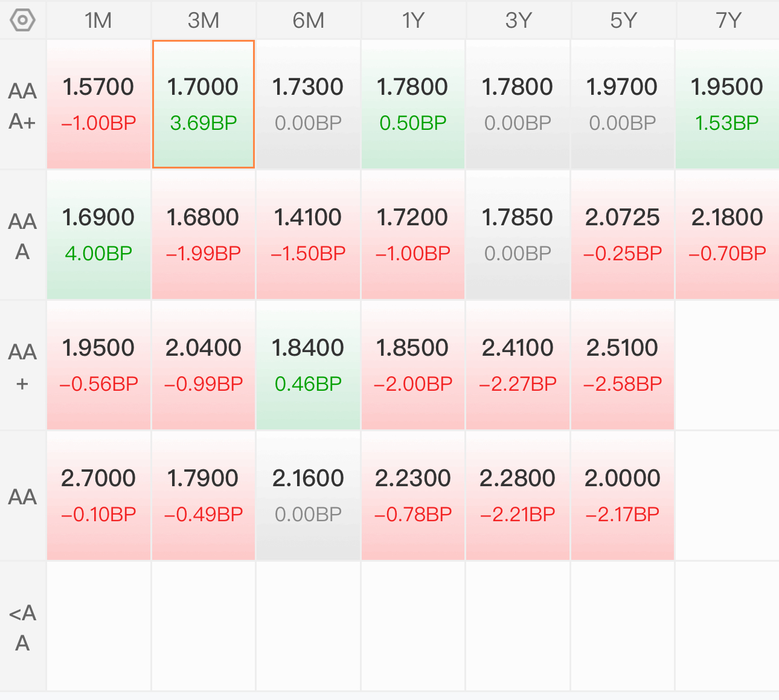The image size is (779, 700).
Task: Open the AAA+ 1M cell showing 1.5700
Action: click(98, 104)
